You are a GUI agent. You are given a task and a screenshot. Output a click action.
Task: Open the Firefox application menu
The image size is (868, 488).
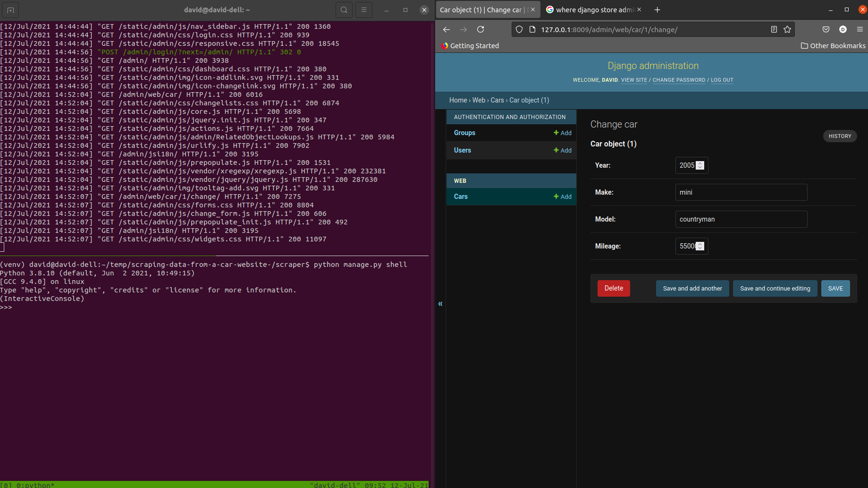(860, 29)
